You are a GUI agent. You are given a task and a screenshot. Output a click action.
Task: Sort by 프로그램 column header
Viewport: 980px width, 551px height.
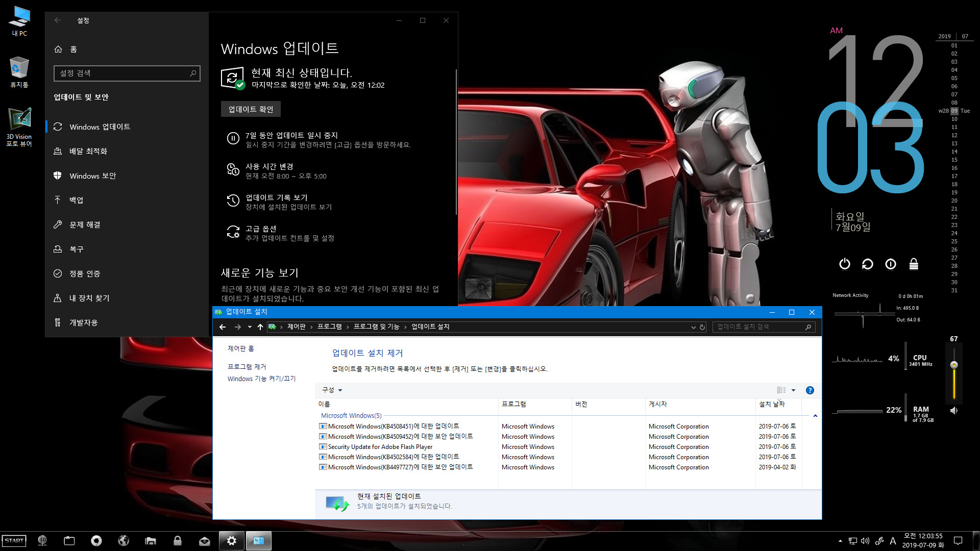tap(535, 404)
